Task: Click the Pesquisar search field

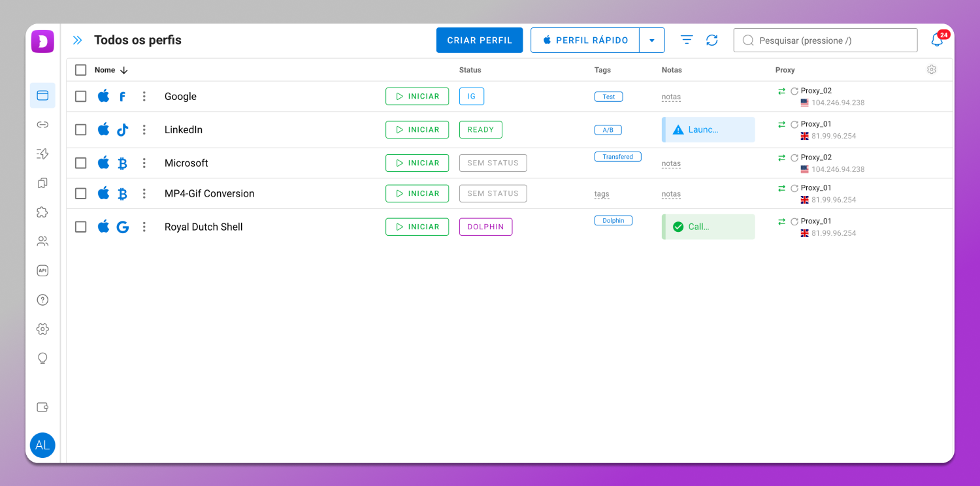Action: pyautogui.click(x=826, y=40)
